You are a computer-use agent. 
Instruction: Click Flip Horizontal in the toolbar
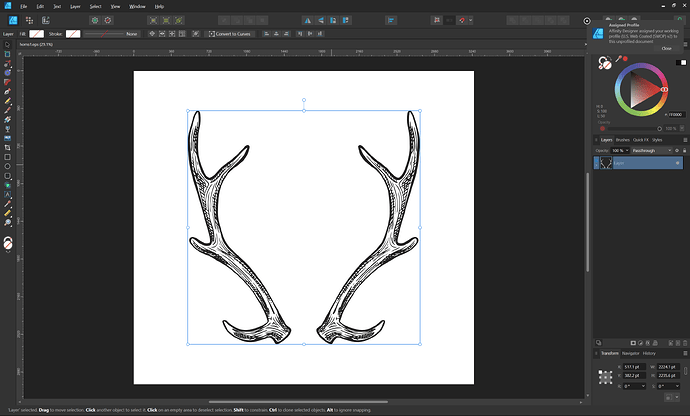(x=308, y=20)
